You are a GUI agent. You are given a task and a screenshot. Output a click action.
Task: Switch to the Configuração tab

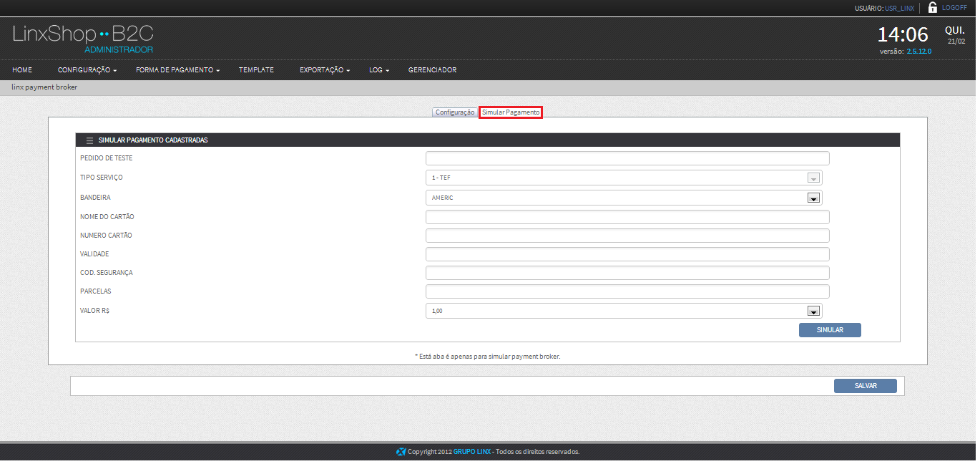tap(455, 112)
